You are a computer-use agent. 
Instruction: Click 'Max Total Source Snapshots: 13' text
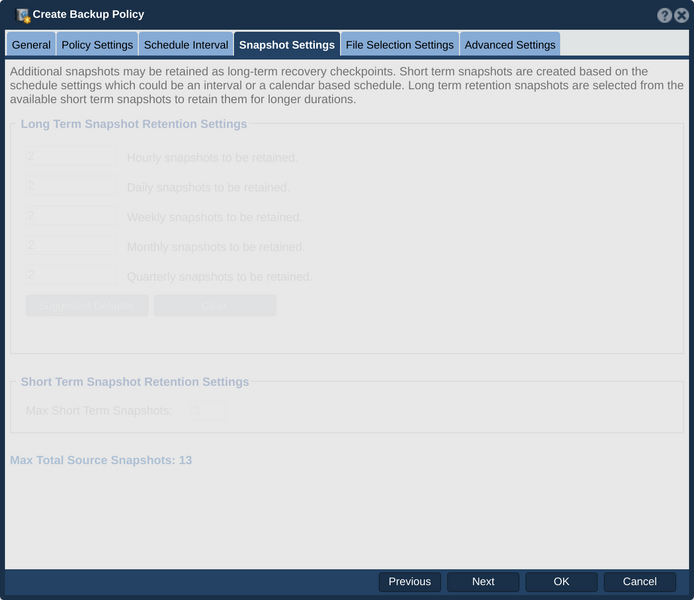click(x=101, y=460)
